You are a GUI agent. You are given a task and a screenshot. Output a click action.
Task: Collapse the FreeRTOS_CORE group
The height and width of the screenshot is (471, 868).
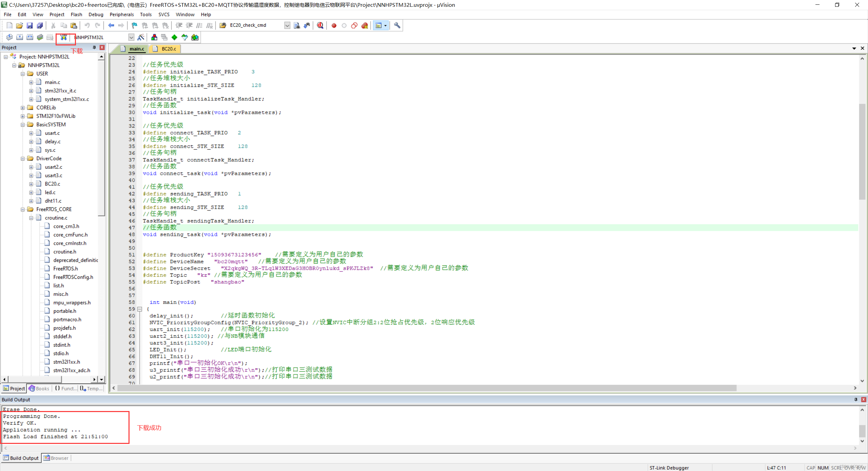pyautogui.click(x=23, y=209)
